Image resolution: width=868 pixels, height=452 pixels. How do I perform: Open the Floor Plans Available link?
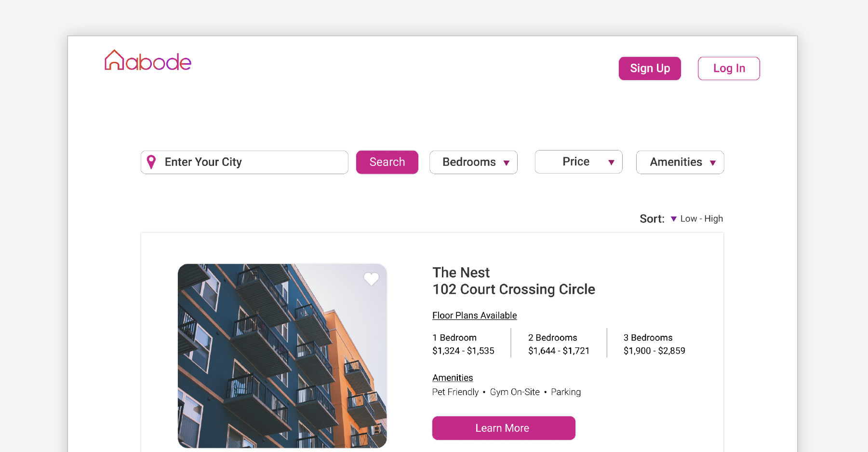(x=474, y=315)
